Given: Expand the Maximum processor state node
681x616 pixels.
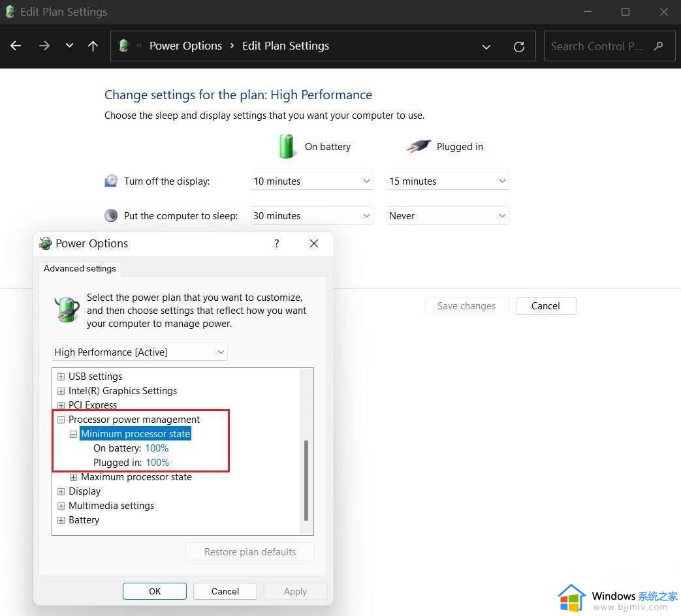Looking at the screenshot, I should tap(73, 477).
